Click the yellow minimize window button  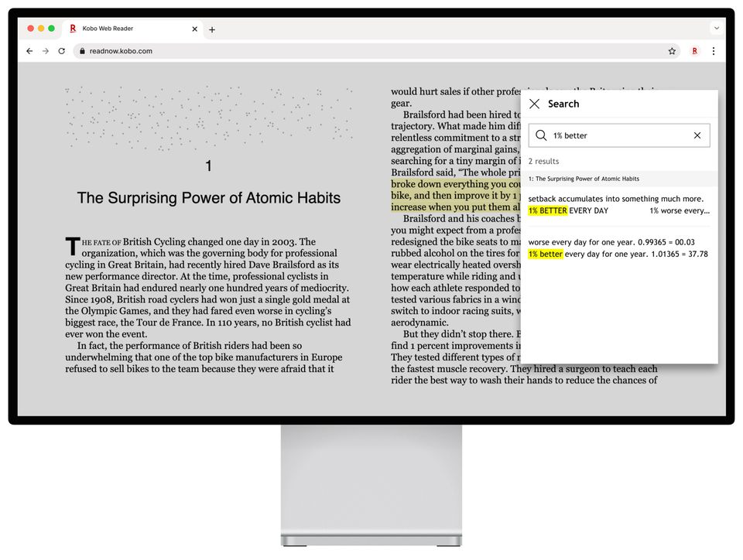coord(41,29)
